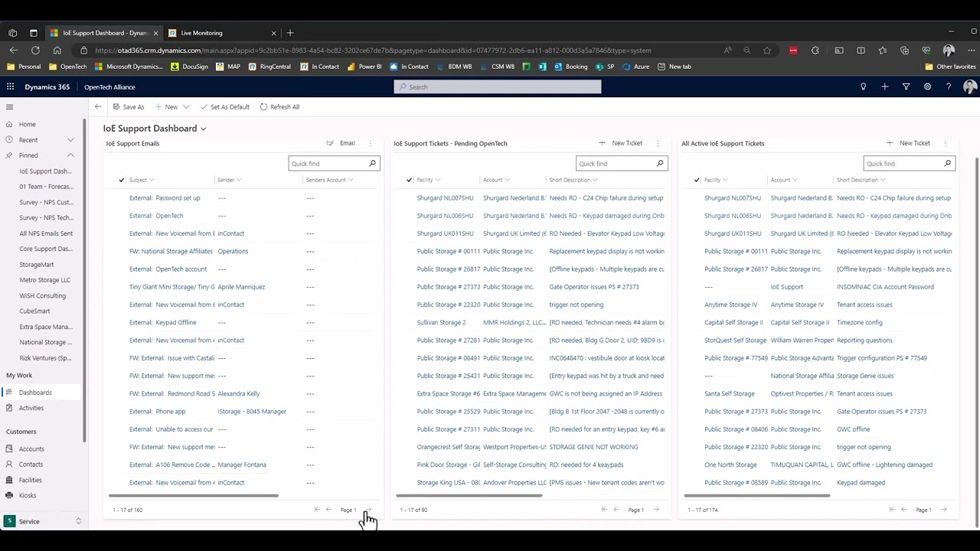Click the Dashboards icon in sidebar
The width and height of the screenshot is (980, 551).
tap(9, 393)
